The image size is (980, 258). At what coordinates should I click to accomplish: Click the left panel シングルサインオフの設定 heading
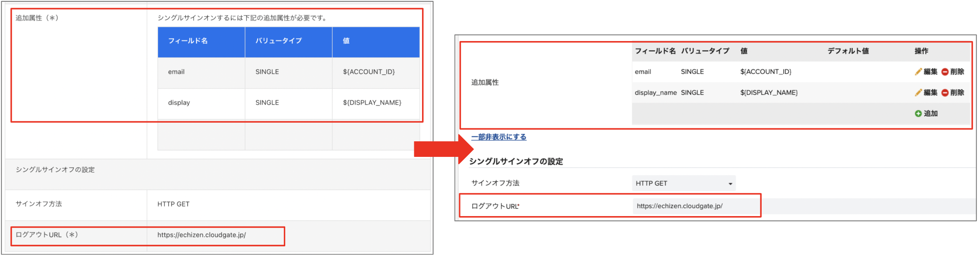(55, 170)
